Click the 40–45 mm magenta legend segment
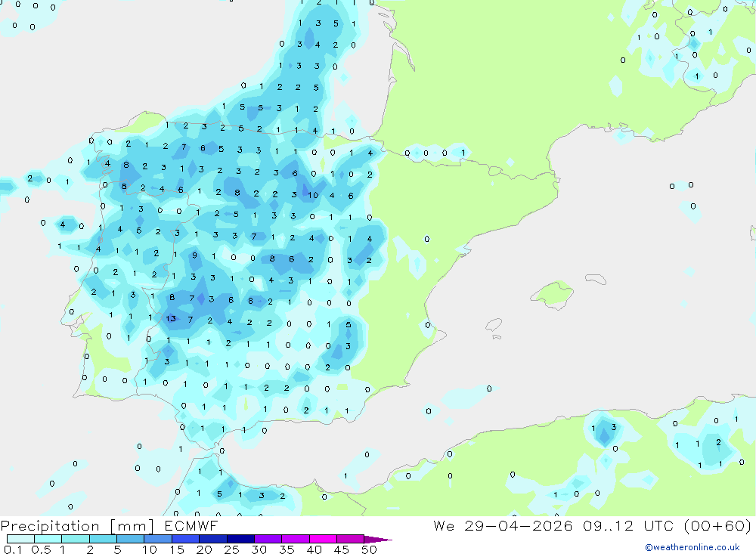The height and width of the screenshot is (554, 756). coord(323,539)
